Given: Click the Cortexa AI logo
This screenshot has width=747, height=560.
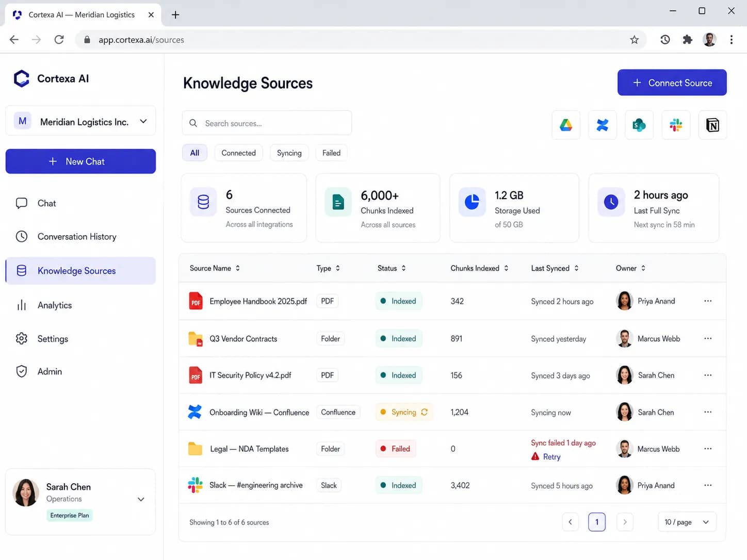Looking at the screenshot, I should (x=22, y=78).
